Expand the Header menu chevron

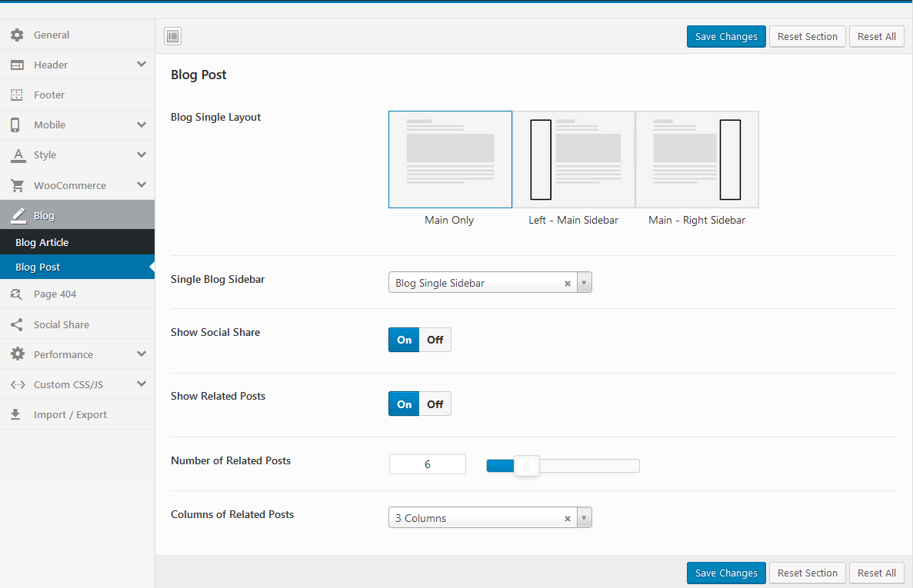click(142, 64)
